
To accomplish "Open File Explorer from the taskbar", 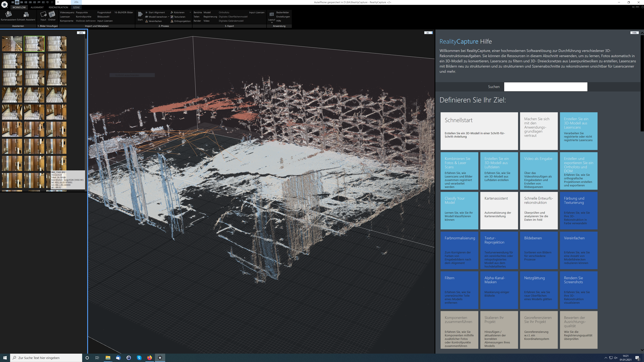I will coord(108,358).
